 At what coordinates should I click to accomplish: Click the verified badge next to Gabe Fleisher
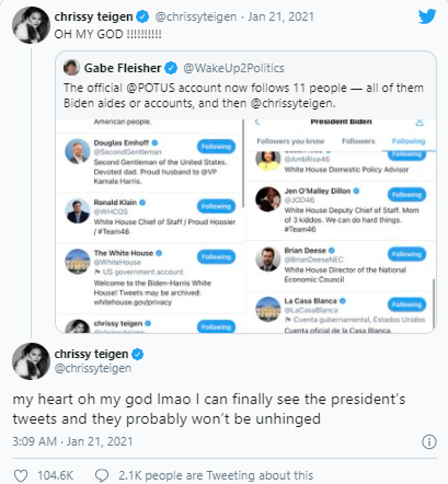tap(171, 68)
